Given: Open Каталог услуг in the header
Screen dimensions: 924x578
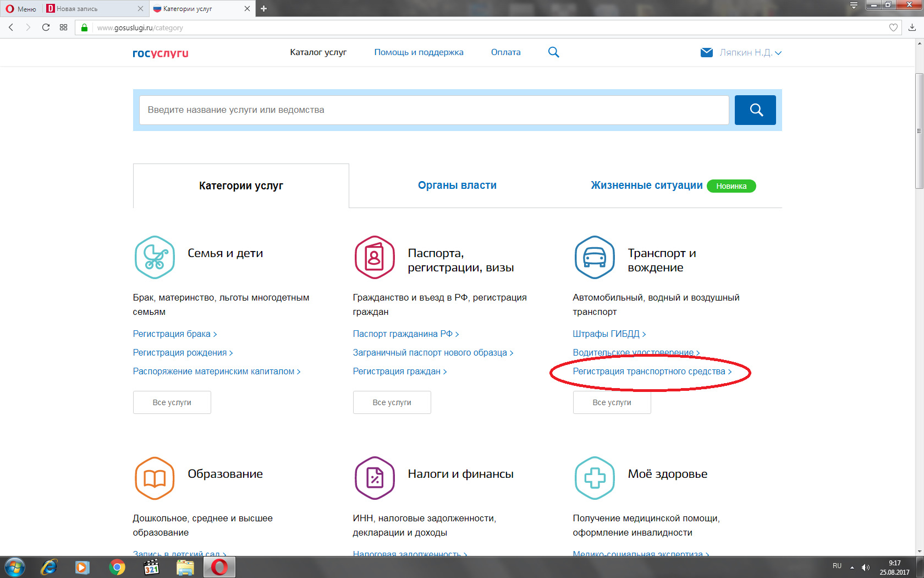Looking at the screenshot, I should (x=318, y=52).
